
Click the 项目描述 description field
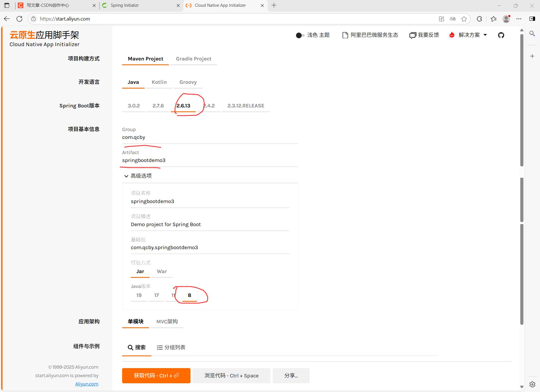210,224
